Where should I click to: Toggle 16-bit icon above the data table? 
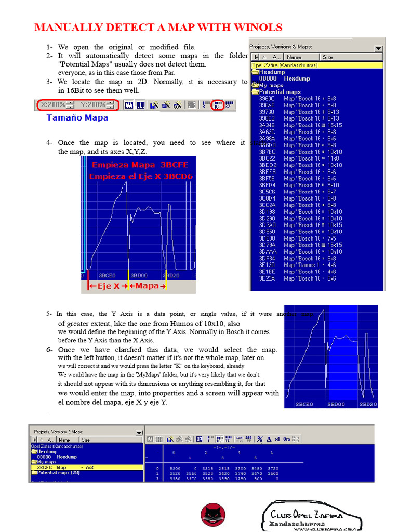(x=219, y=439)
